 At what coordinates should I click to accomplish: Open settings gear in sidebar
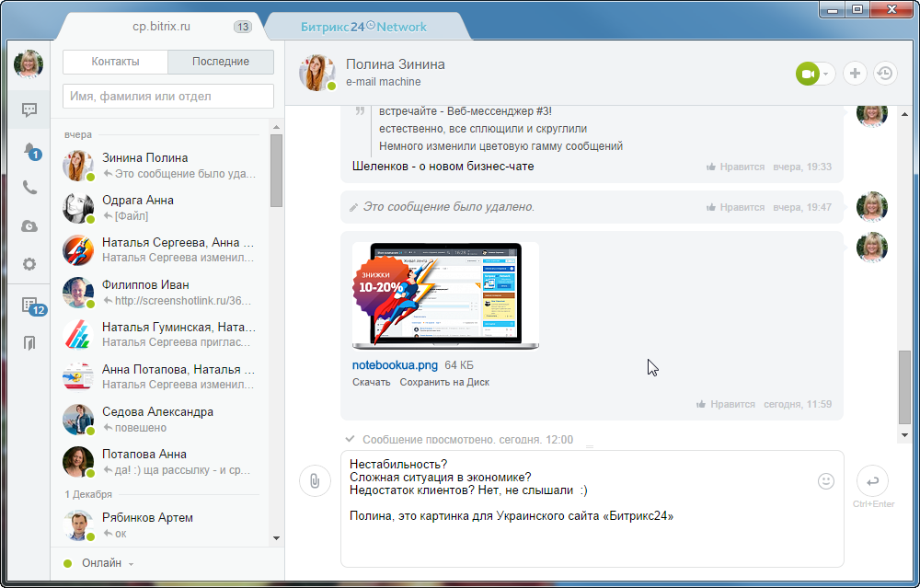[x=29, y=264]
